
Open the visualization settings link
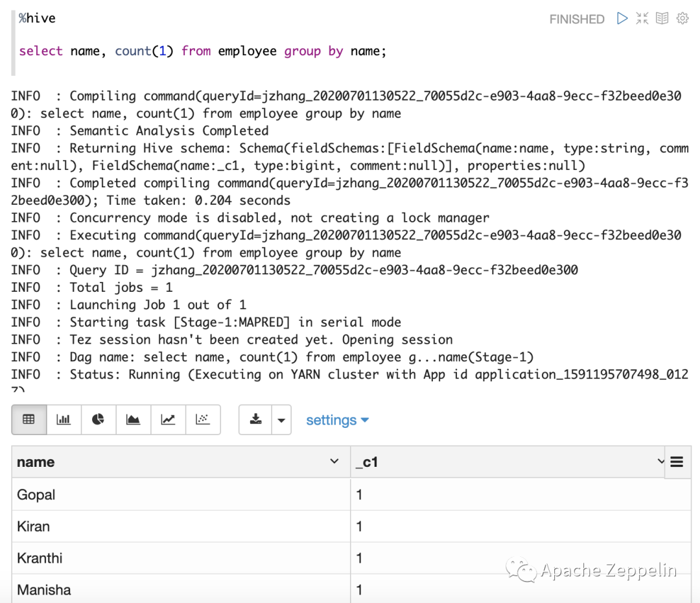pos(337,420)
